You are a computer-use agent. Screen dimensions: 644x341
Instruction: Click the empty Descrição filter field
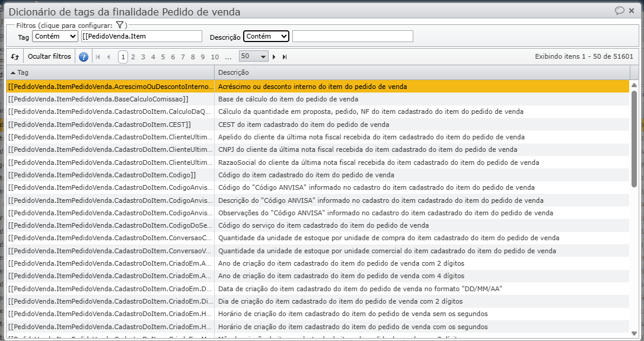353,36
